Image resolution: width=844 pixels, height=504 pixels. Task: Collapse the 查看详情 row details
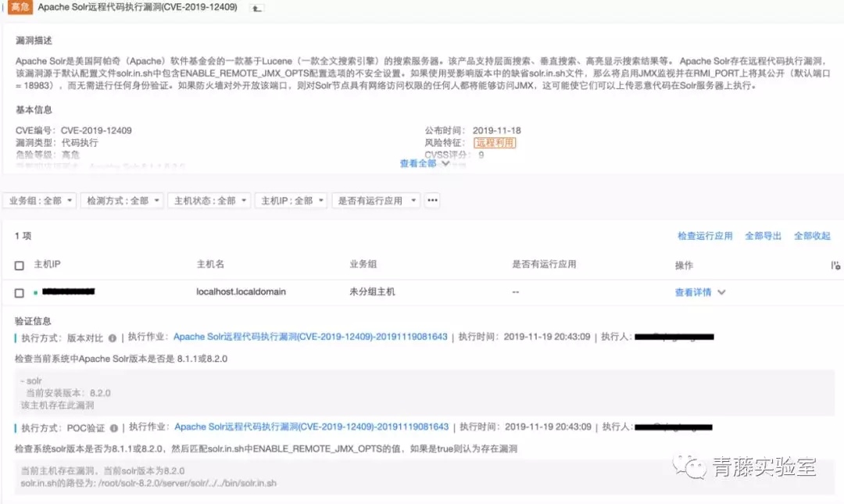point(700,292)
